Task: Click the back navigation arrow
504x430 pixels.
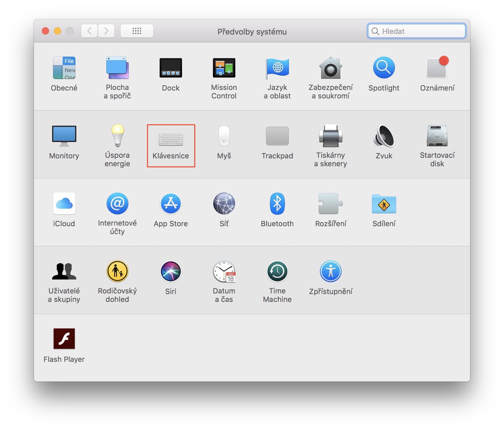Action: pos(89,31)
